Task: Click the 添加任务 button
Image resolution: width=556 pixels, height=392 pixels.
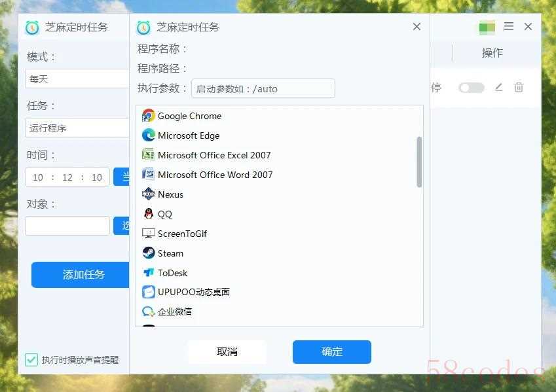Action: click(80, 275)
